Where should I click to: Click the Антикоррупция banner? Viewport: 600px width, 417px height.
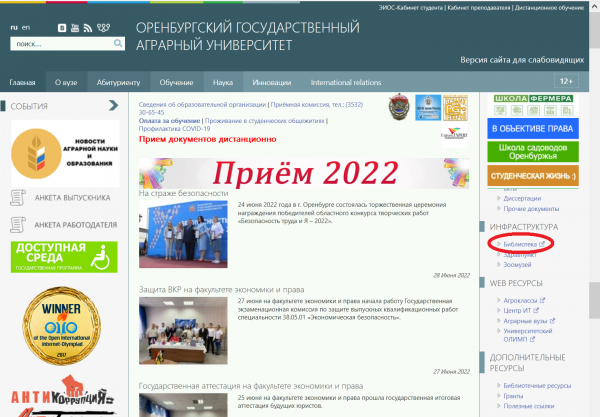(63, 396)
